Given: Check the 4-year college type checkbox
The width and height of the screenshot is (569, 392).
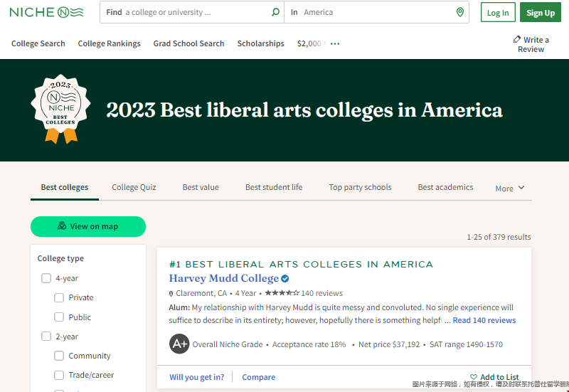Looking at the screenshot, I should [46, 278].
